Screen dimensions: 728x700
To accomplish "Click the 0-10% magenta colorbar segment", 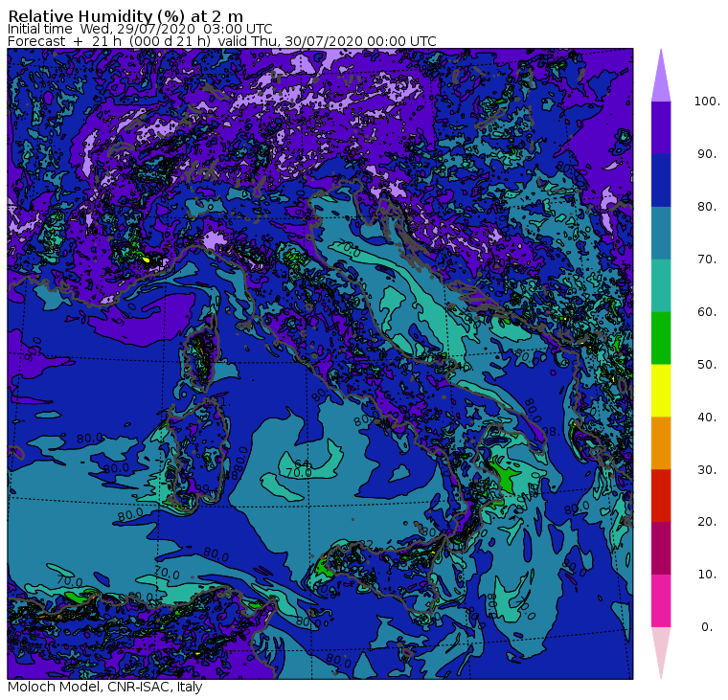I will coord(661,601).
